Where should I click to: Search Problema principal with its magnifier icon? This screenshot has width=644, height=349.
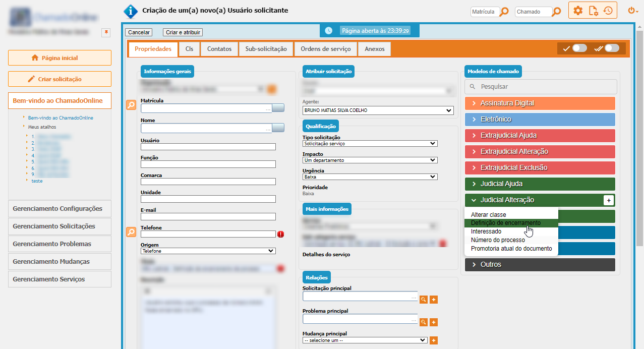click(424, 322)
